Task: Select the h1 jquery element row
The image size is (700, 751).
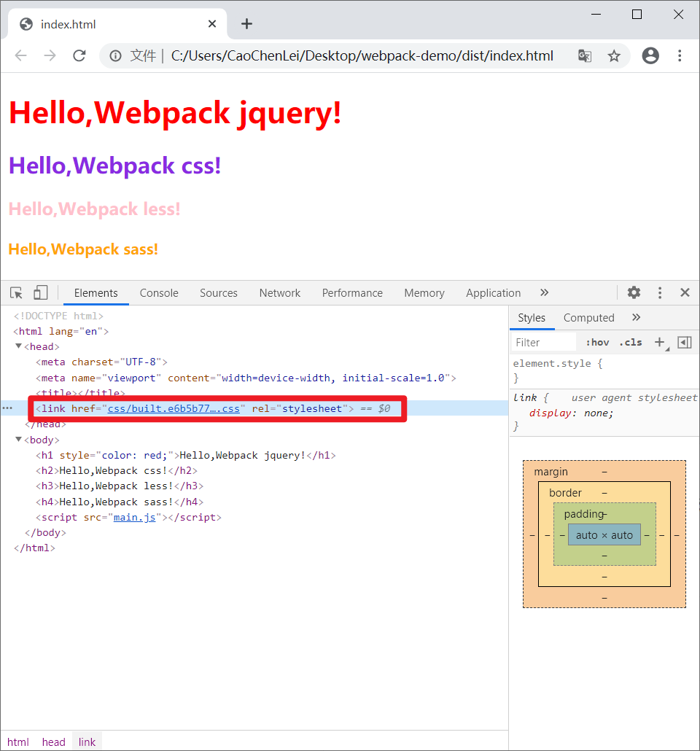Action: [186, 456]
